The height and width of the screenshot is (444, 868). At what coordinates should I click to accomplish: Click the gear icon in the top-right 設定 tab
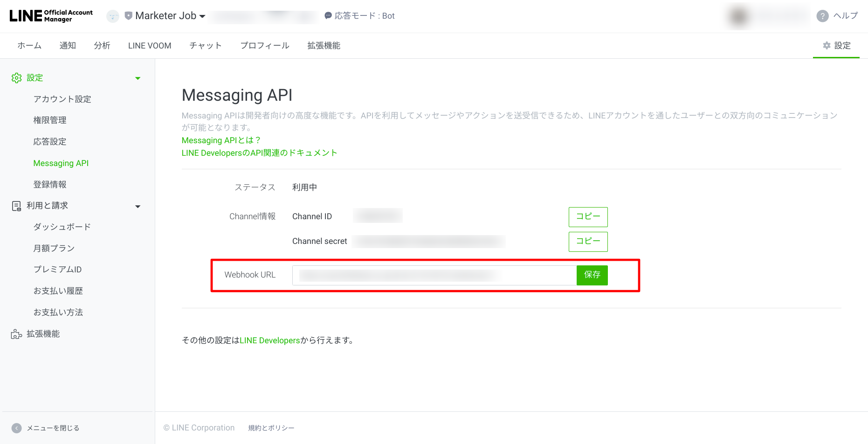(x=827, y=45)
